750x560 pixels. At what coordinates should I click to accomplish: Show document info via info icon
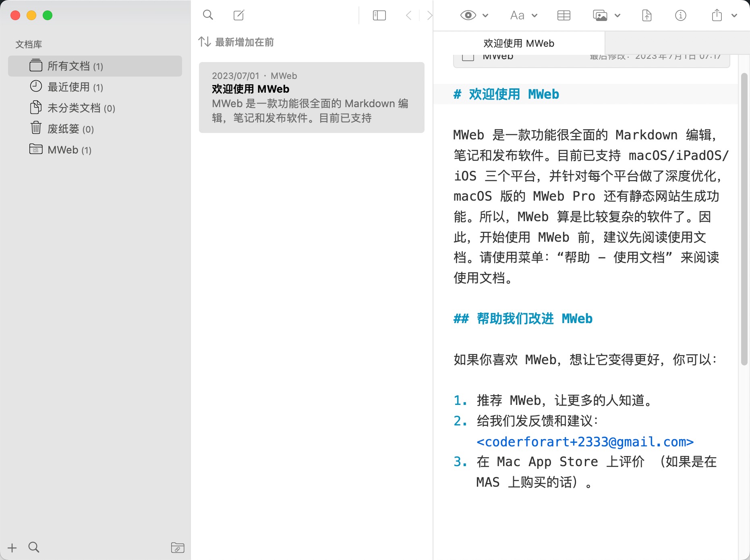pos(680,15)
